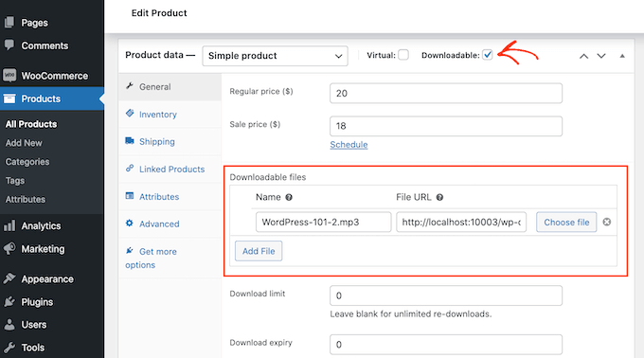Open sidebar Attributes submenu

(x=26, y=200)
